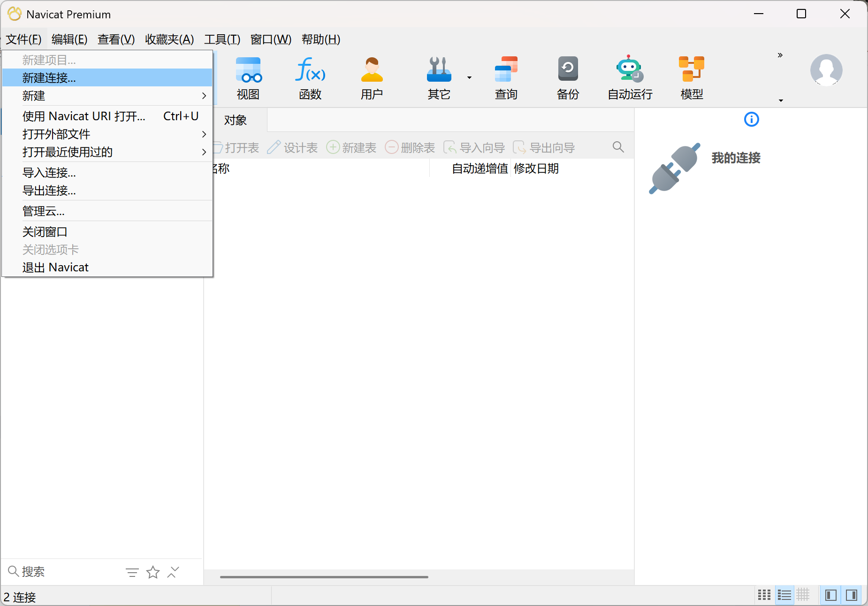Click the 导出向导 button
The height and width of the screenshot is (606, 868).
coord(544,147)
